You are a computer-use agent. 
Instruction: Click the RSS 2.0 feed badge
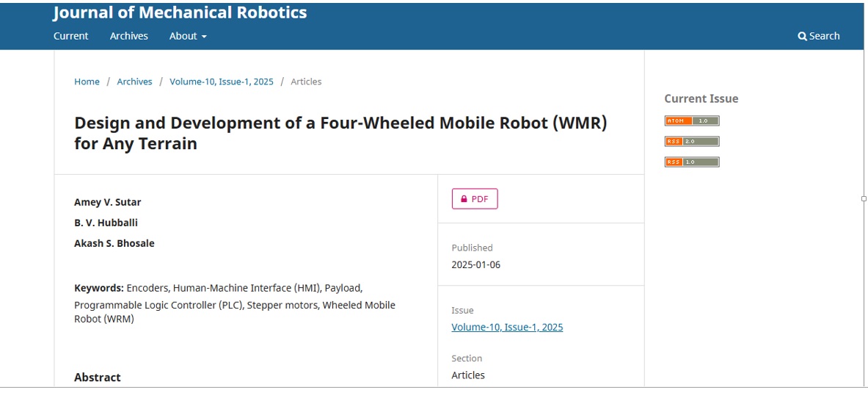coord(692,141)
